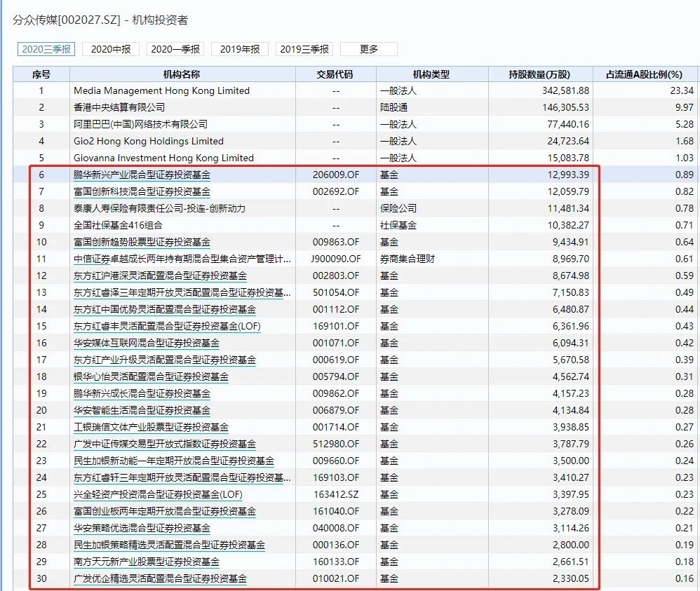Sort by 持股数量(万股) header

(x=540, y=74)
